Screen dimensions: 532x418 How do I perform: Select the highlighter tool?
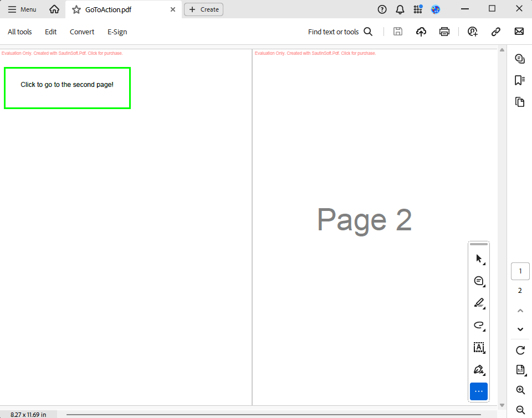(x=479, y=303)
